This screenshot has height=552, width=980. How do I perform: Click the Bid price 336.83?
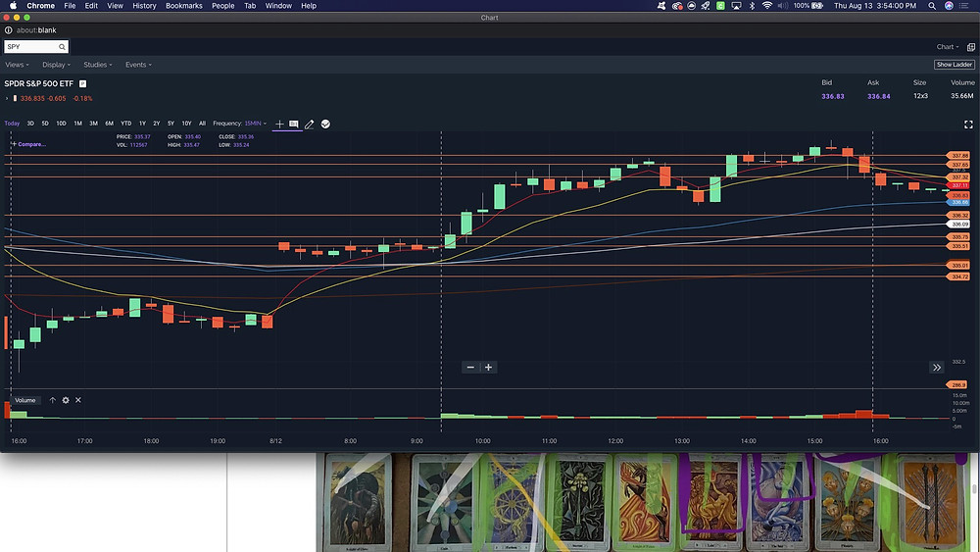832,96
